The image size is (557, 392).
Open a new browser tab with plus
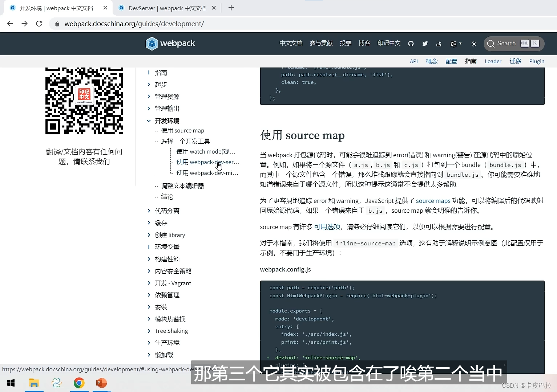[x=231, y=8]
